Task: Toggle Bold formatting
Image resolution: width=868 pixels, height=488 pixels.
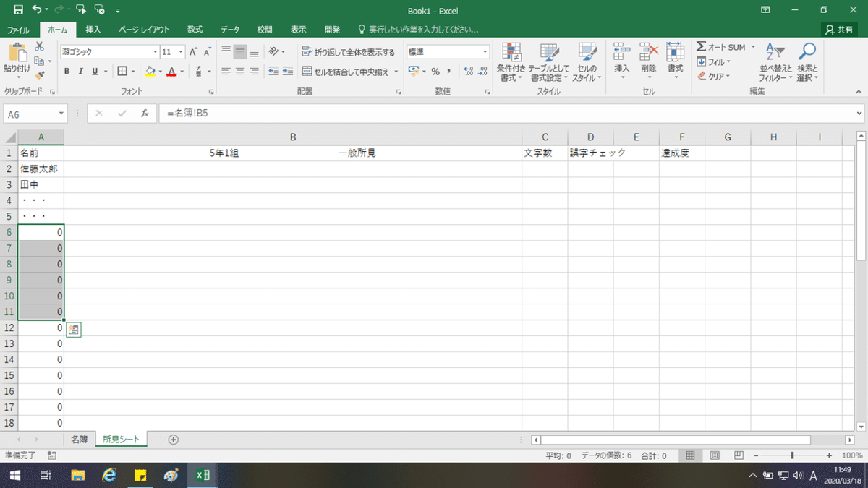Action: click(x=67, y=71)
